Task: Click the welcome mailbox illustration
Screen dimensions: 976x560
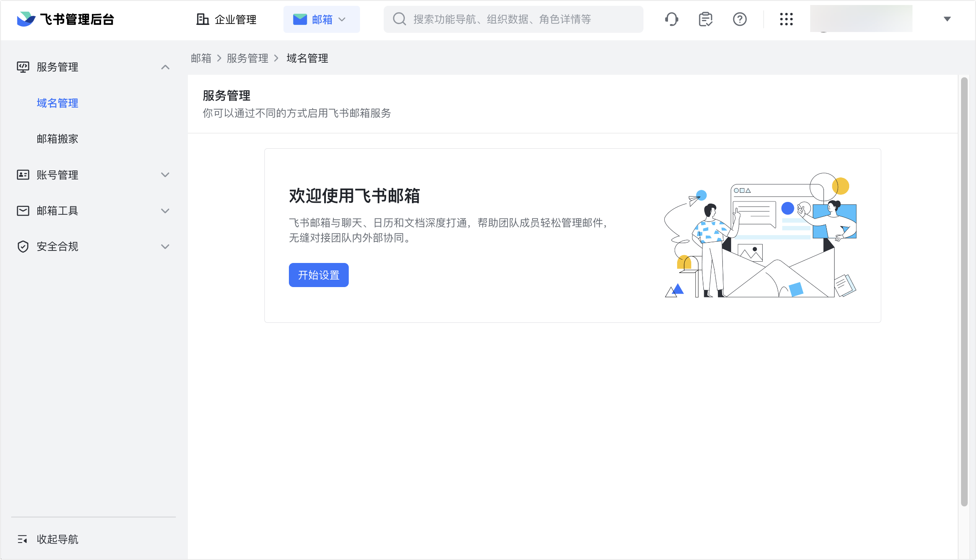Action: tap(760, 235)
